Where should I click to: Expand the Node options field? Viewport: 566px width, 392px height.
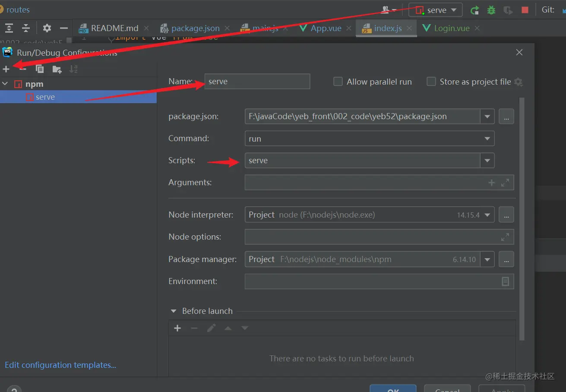tap(505, 237)
